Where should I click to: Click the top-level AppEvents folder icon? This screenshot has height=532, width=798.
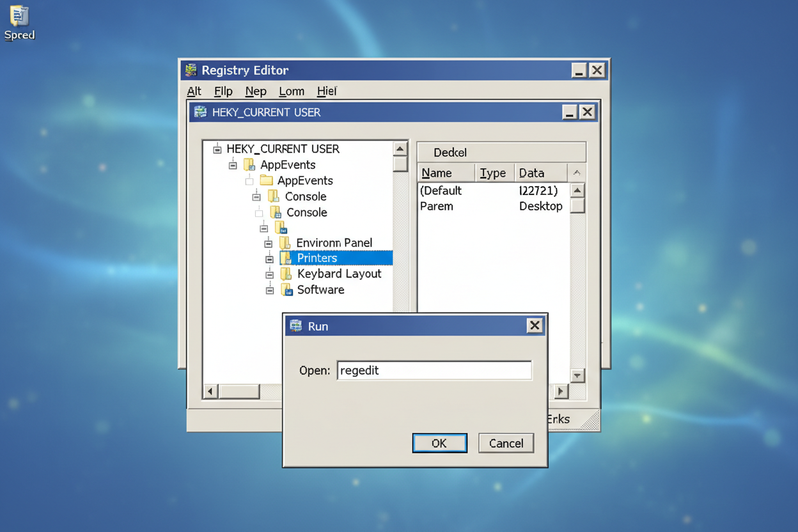(249, 165)
